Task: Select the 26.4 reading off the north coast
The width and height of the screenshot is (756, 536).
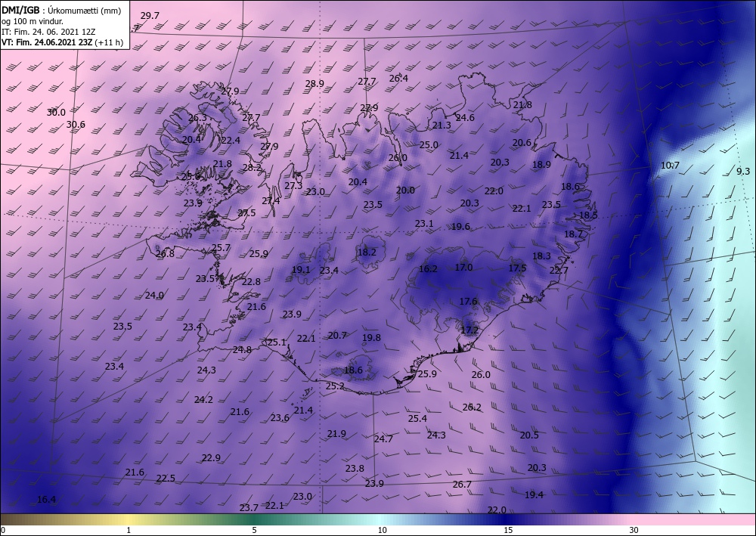Action: point(398,79)
